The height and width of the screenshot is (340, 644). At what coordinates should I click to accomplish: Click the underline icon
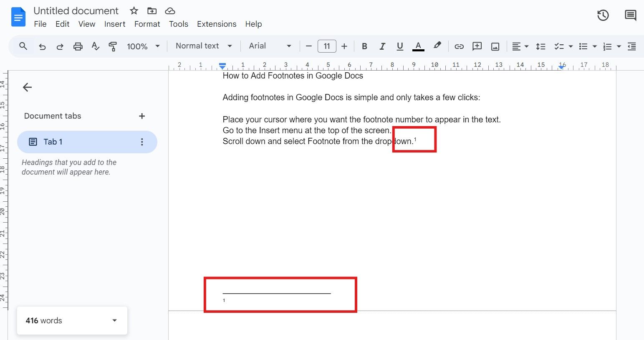[x=399, y=46]
